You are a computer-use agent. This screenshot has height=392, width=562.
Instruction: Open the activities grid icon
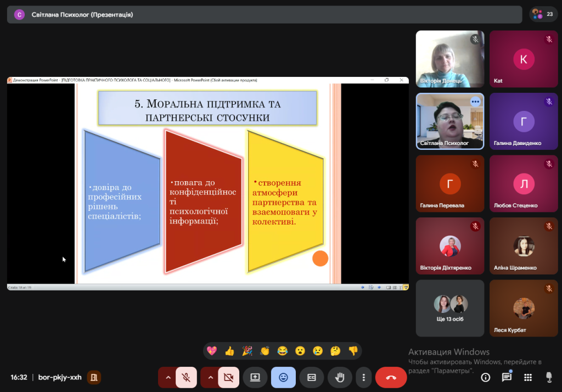pos(527,377)
